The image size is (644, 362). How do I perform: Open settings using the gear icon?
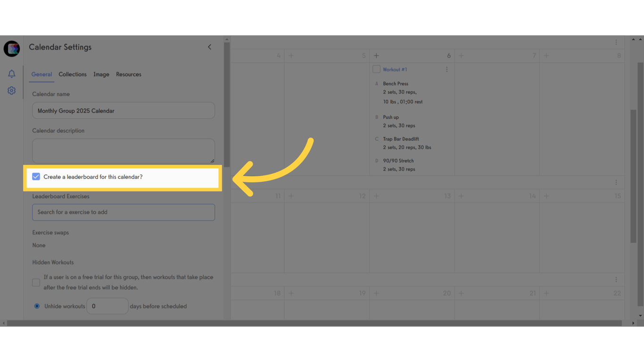point(12,90)
